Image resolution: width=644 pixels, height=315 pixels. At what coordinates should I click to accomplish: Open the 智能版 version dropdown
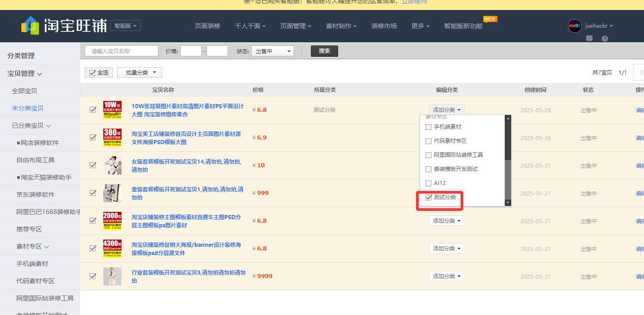click(125, 26)
